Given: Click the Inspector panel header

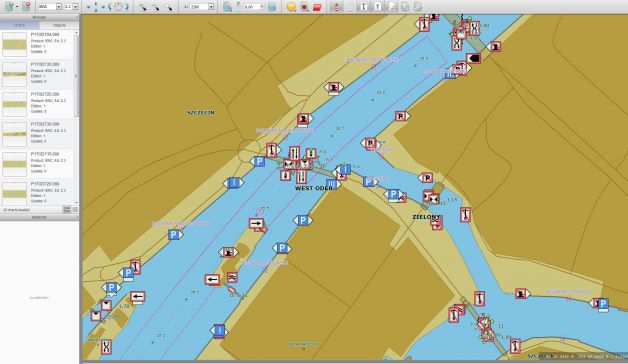Looking at the screenshot, I should [x=39, y=217].
